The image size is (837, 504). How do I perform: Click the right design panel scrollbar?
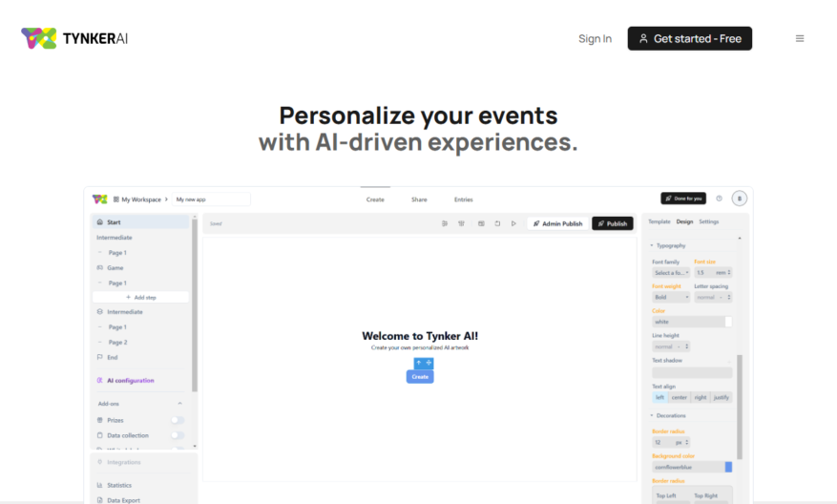click(740, 407)
